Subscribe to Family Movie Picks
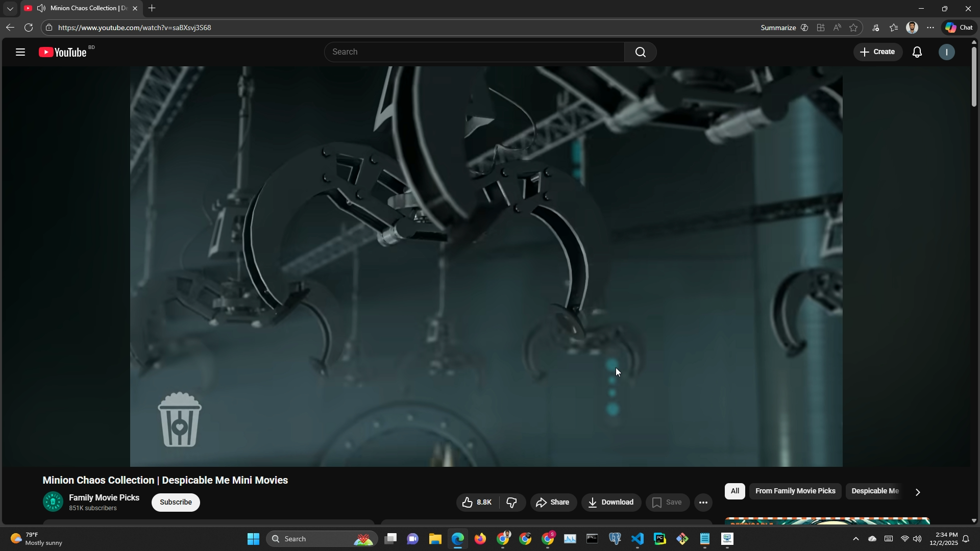 coord(176,503)
